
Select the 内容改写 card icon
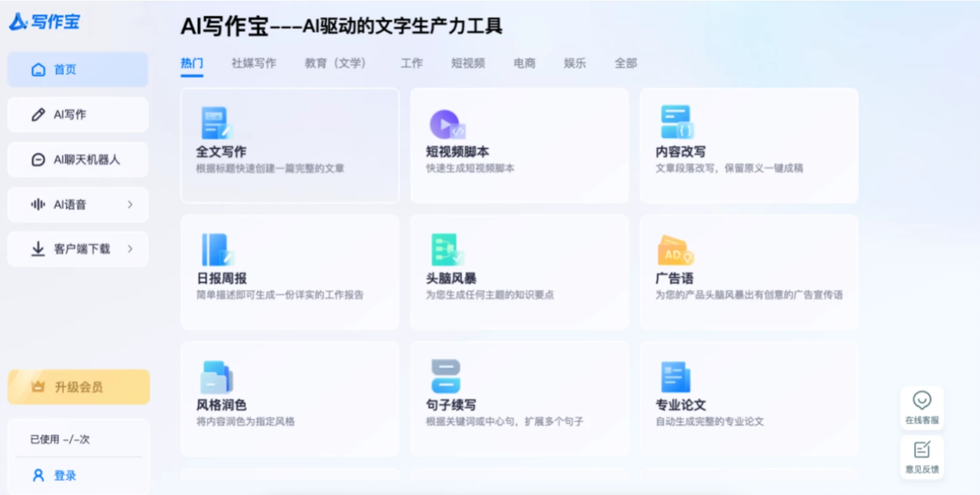click(677, 122)
